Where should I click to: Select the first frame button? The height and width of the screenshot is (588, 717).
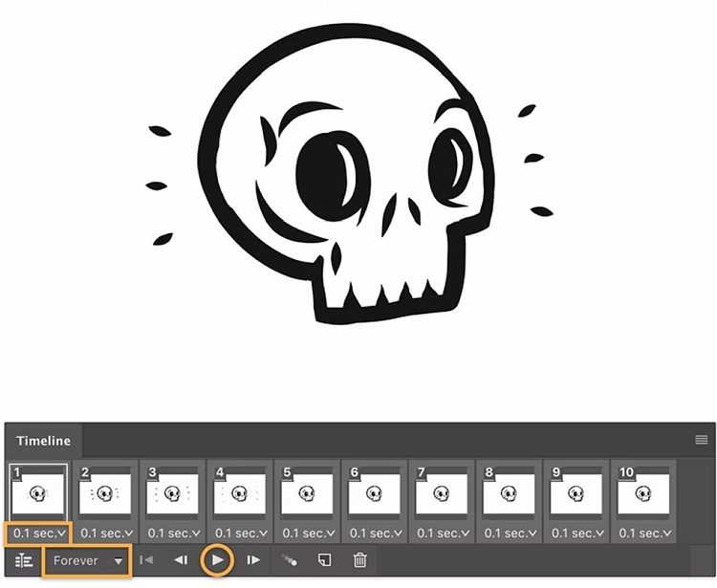coord(146,560)
